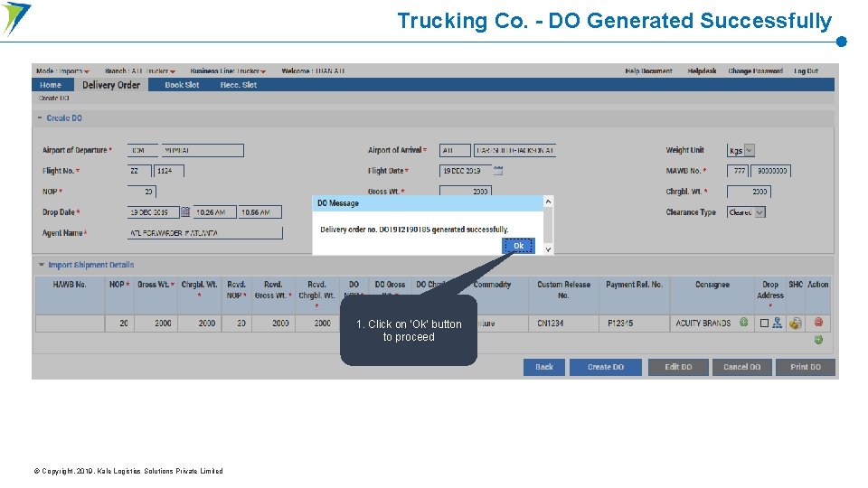Click the 10:26 AM drop time field

tap(215, 212)
